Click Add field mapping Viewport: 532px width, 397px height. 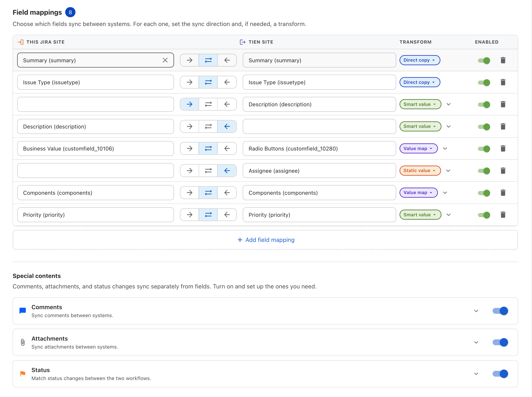(x=266, y=240)
